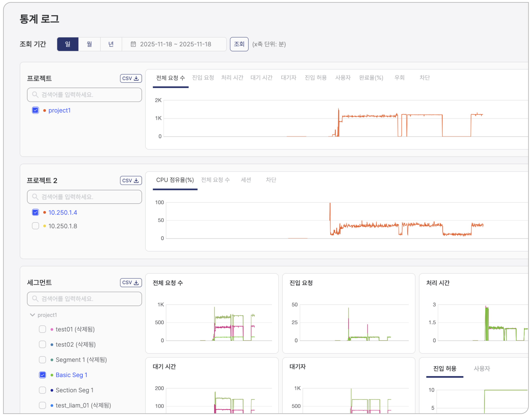The width and height of the screenshot is (532, 416).
Task: Click search magnifier icon in 세그먼트 panel
Action: pos(35,299)
